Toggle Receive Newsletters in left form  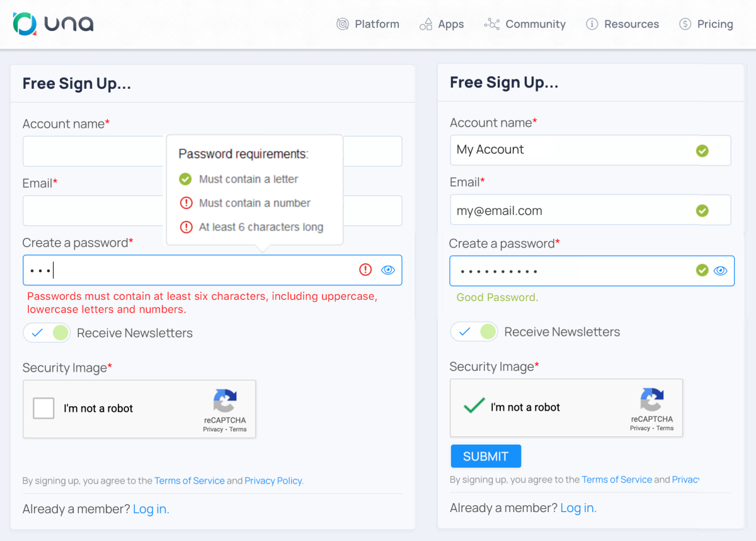point(47,333)
